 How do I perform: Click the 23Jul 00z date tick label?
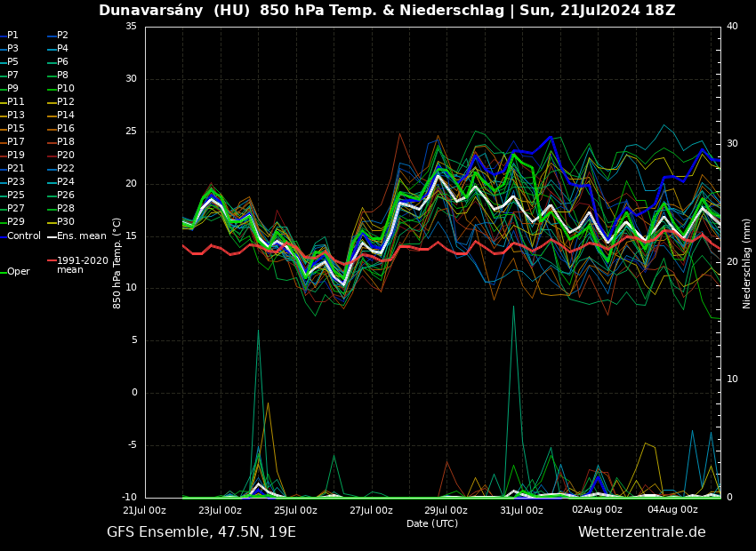point(220,510)
